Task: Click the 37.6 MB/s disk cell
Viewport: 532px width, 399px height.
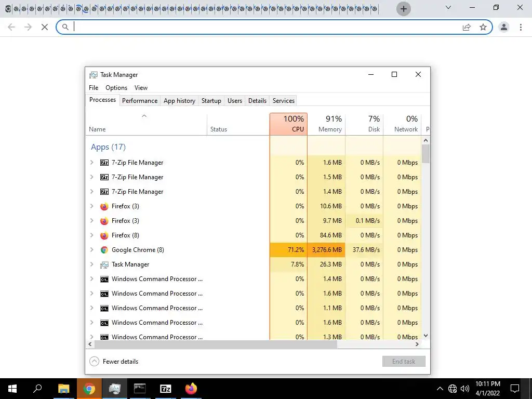Action: pyautogui.click(x=364, y=250)
